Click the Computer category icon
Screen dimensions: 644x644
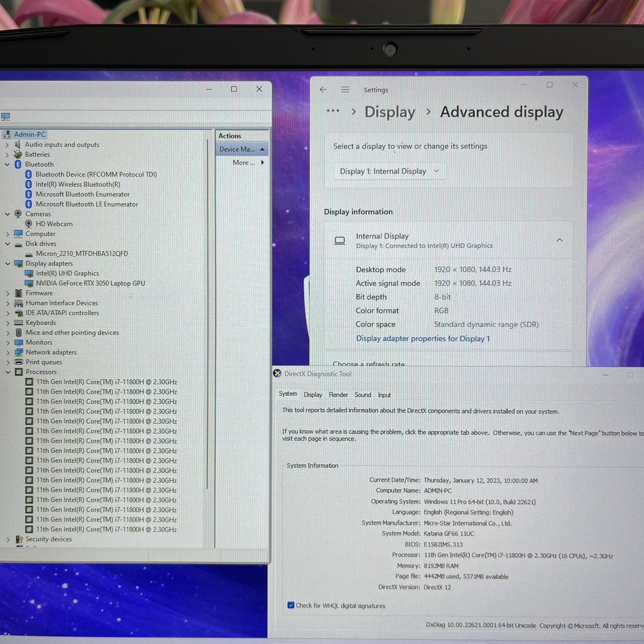tap(19, 234)
